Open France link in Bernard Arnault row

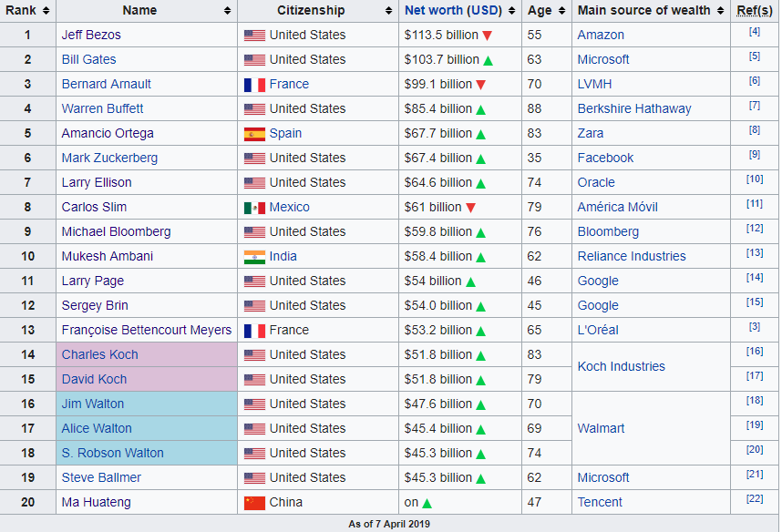289,84
